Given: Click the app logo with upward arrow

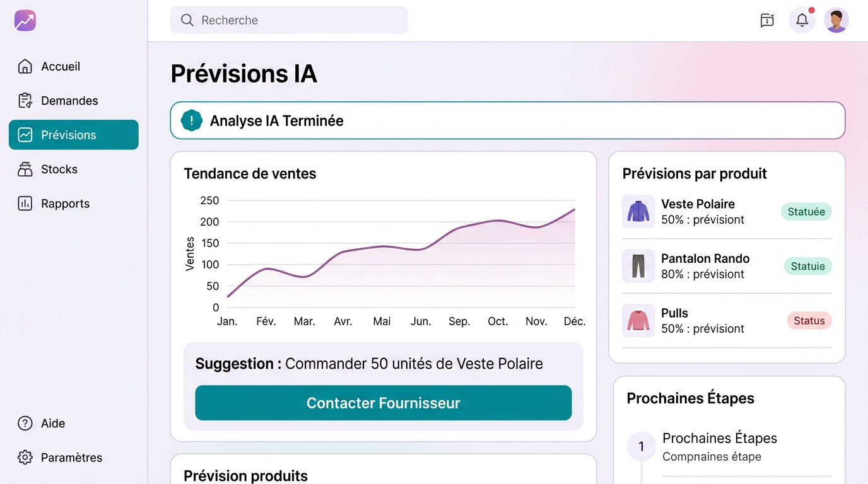Looking at the screenshot, I should [25, 20].
